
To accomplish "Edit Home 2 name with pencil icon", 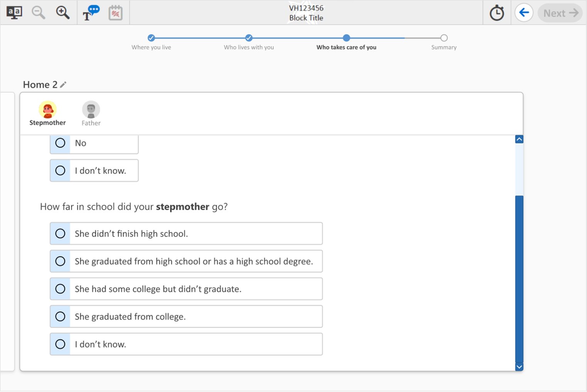I will click(x=63, y=84).
